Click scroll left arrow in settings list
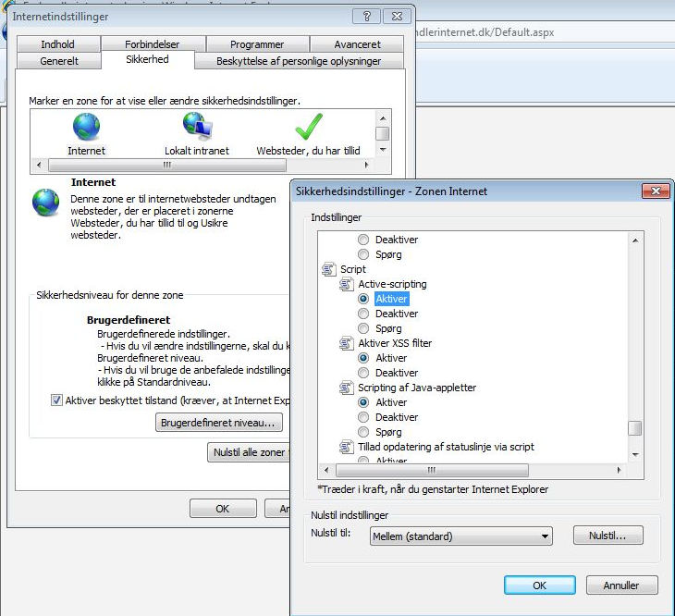This screenshot has height=616, width=675. (326, 470)
